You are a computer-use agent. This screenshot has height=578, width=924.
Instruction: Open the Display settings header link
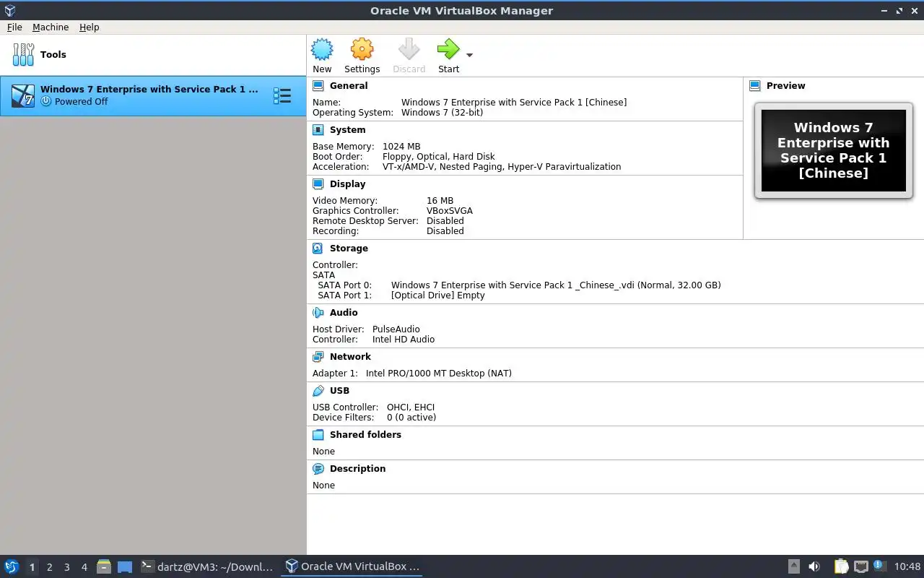(x=347, y=184)
